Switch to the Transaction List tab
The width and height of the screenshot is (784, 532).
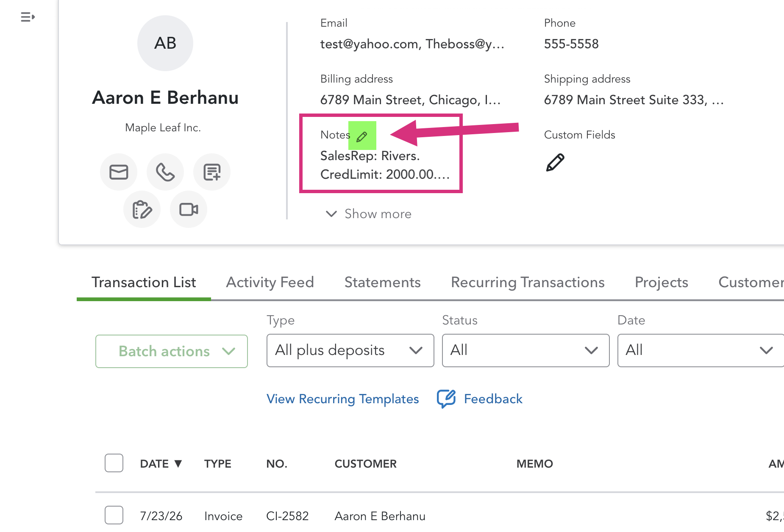(144, 282)
